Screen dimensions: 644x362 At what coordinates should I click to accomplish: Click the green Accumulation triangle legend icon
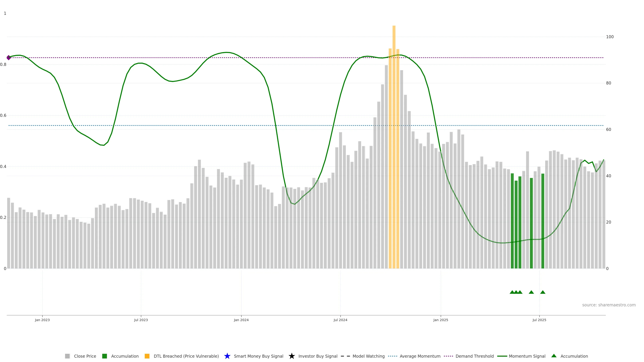pos(554,356)
